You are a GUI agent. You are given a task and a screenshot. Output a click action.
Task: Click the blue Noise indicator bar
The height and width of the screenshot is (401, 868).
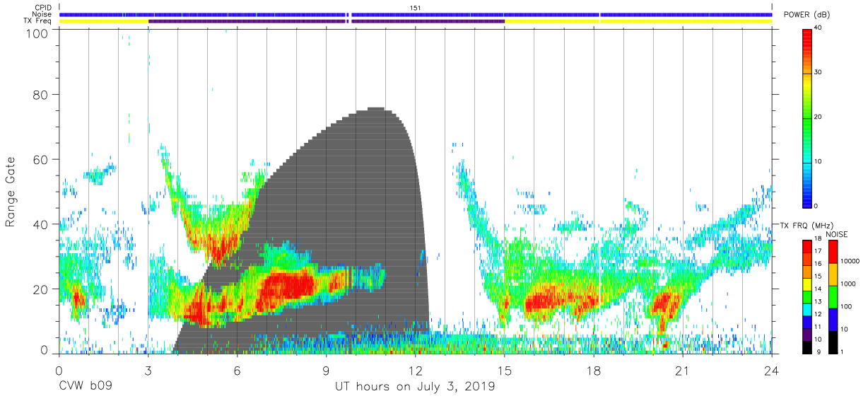point(416,14)
